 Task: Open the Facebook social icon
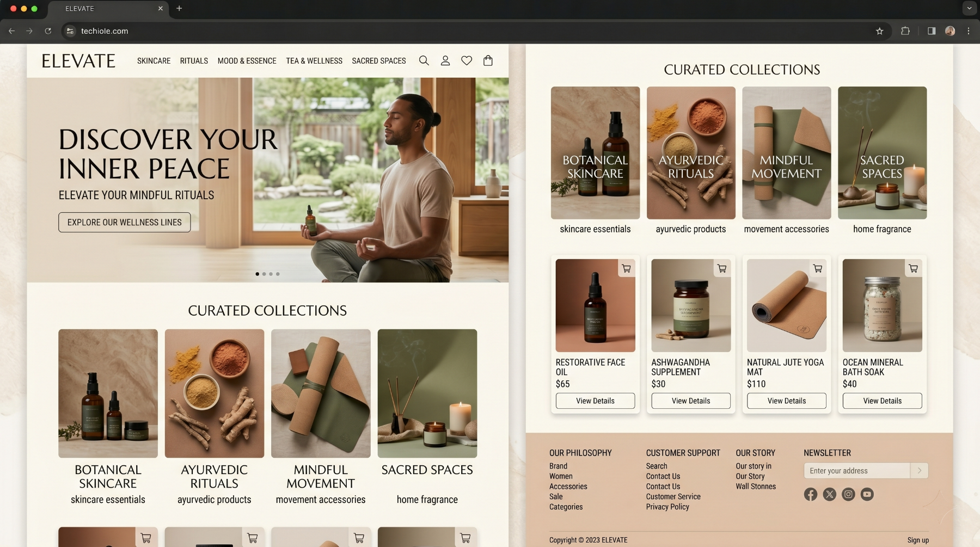click(810, 494)
